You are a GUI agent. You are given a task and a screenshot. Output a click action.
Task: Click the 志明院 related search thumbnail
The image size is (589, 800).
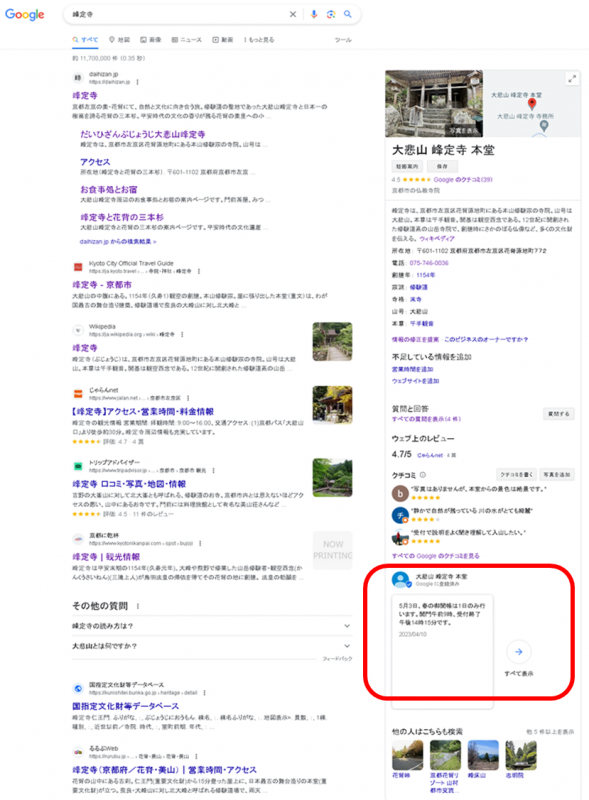coord(521,755)
